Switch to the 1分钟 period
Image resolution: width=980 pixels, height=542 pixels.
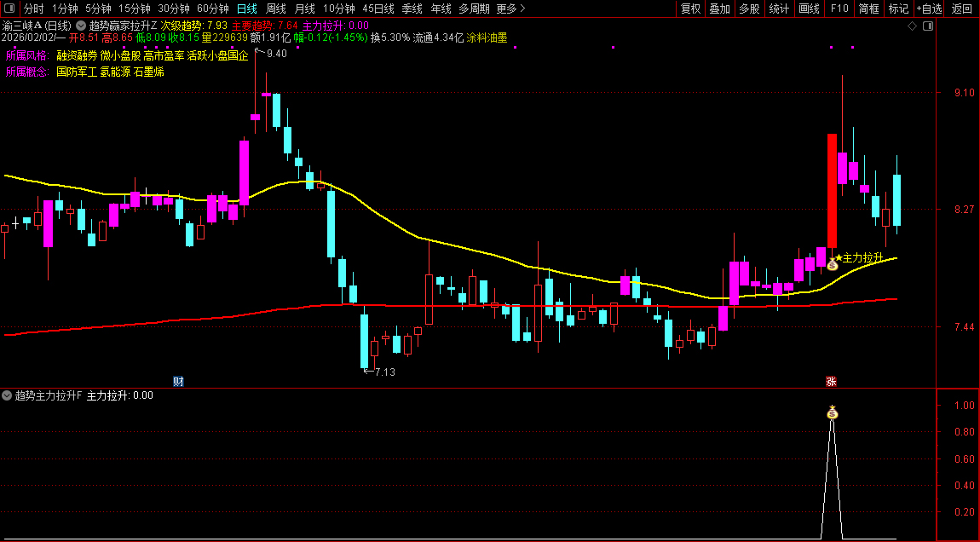coord(65,9)
